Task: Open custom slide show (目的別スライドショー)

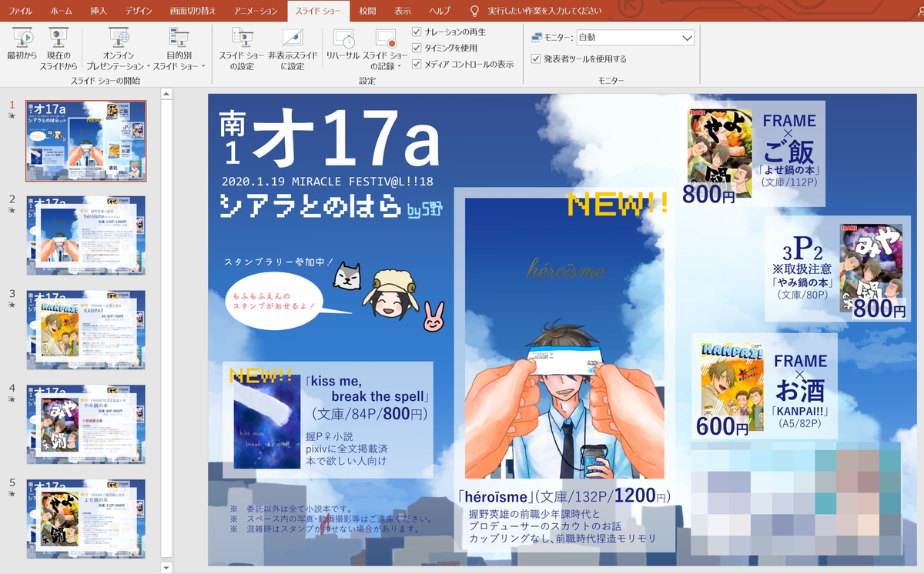Action: pyautogui.click(x=179, y=48)
